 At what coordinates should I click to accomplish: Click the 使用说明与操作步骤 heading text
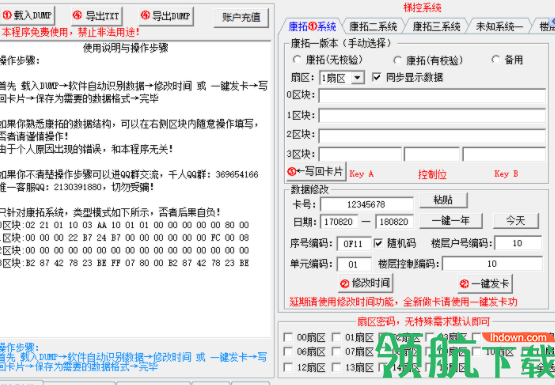126,48
